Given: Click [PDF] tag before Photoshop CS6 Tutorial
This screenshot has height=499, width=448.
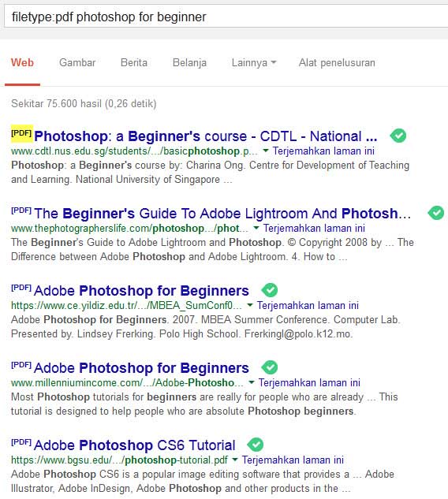Looking at the screenshot, I should point(21,442).
